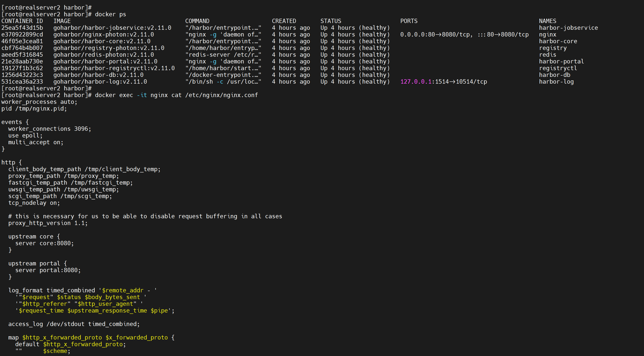Viewport: 644px width, 356px height.
Task: Click the PORTS column header
Action: tap(409, 21)
